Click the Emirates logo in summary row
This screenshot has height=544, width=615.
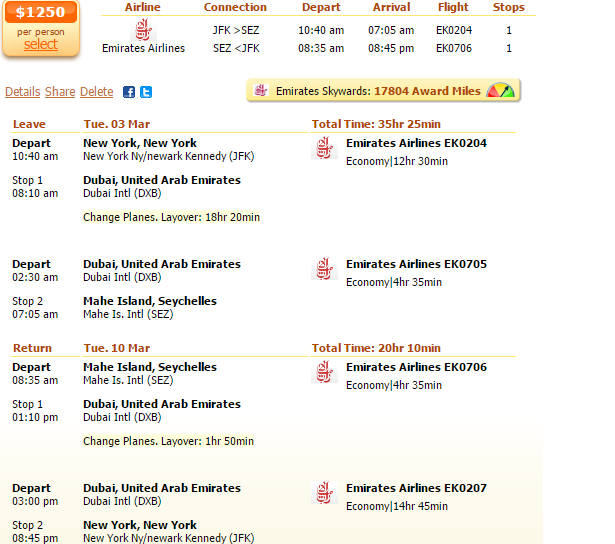pos(144,29)
